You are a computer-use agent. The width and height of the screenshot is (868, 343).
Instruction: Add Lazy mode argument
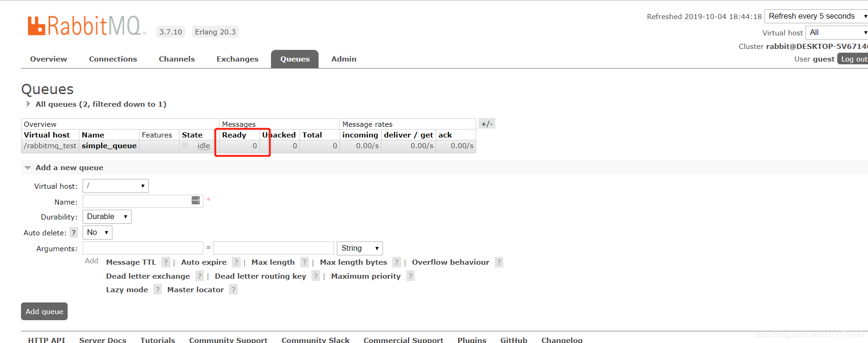(127, 290)
